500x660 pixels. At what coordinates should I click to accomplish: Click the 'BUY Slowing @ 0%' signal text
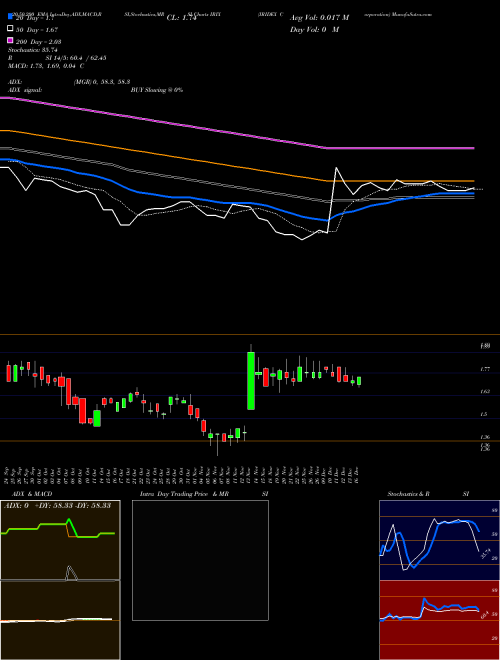[x=157, y=90]
